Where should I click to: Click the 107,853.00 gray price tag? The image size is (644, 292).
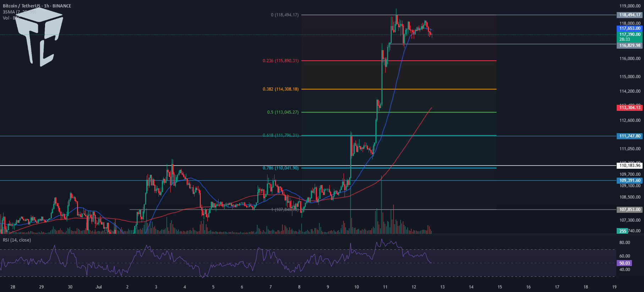coord(630,210)
